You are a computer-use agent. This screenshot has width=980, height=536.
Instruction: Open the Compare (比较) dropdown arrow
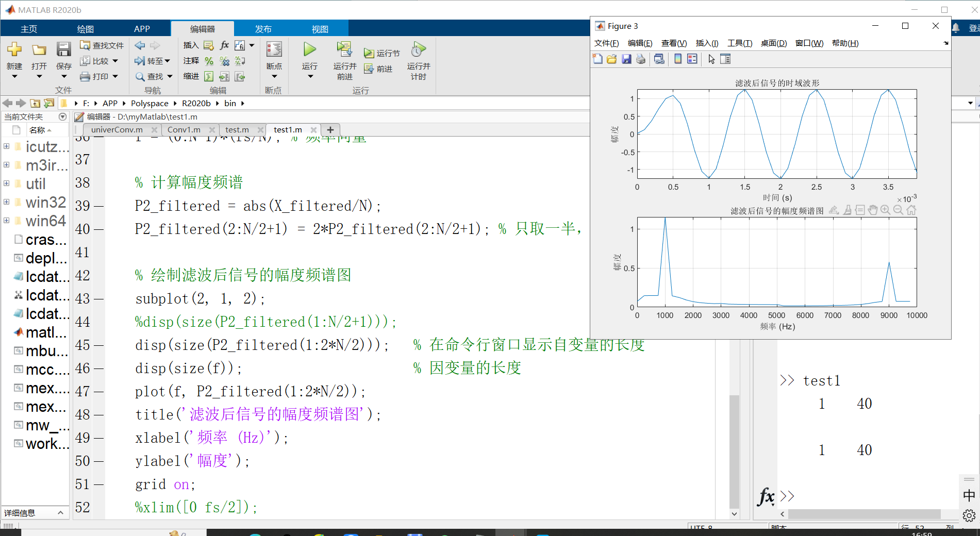point(115,61)
